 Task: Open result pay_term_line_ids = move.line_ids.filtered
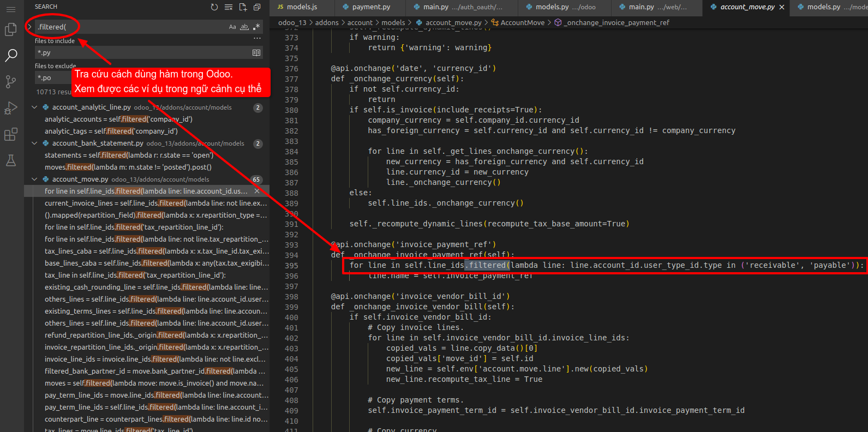[x=157, y=395]
